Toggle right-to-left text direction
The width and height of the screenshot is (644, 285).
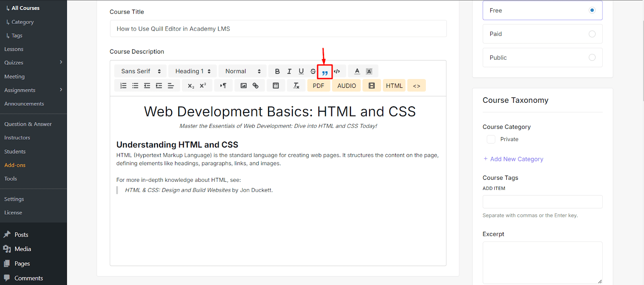(x=223, y=85)
